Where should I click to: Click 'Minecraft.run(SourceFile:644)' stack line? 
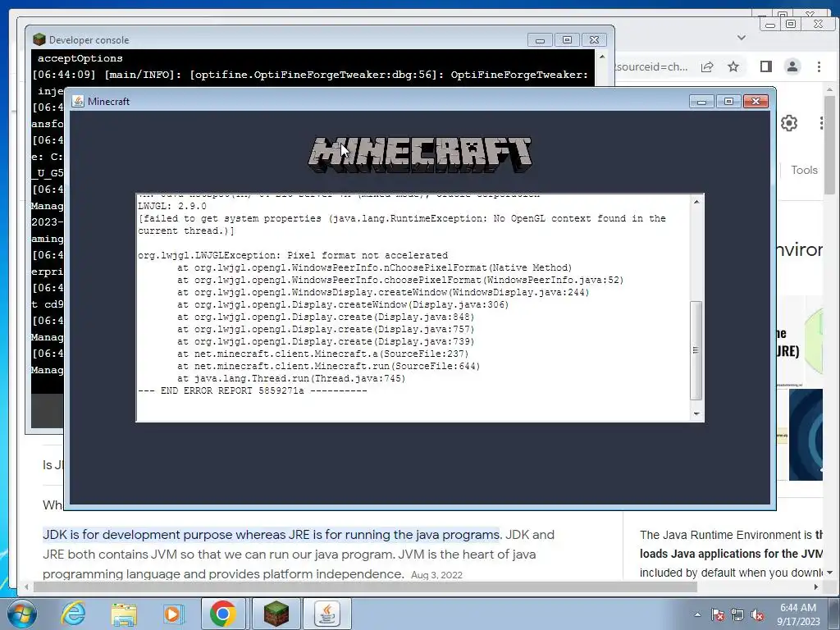pyautogui.click(x=328, y=366)
